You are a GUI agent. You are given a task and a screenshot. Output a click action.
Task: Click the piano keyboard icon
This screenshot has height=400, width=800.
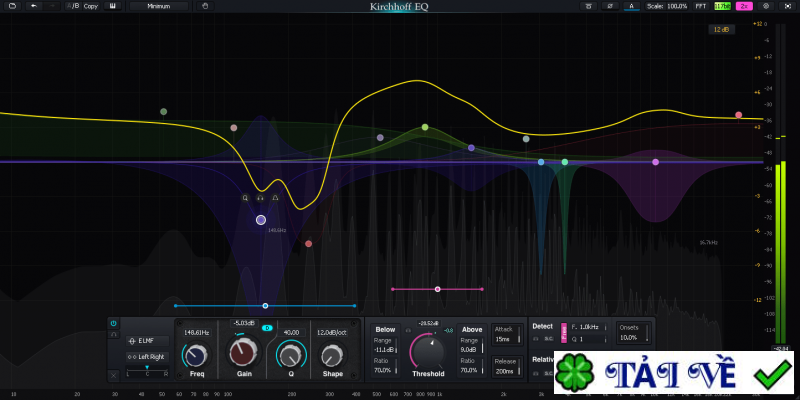(x=113, y=6)
